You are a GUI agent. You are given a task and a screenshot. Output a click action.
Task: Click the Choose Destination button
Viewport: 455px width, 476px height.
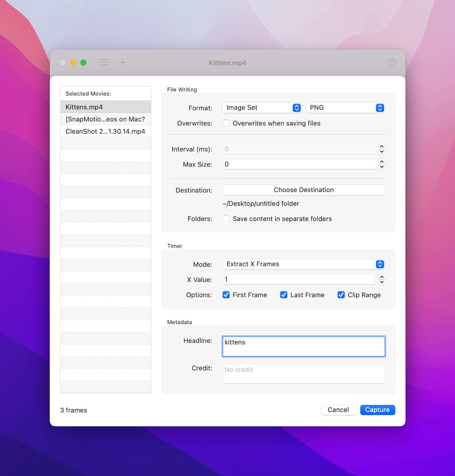[303, 190]
